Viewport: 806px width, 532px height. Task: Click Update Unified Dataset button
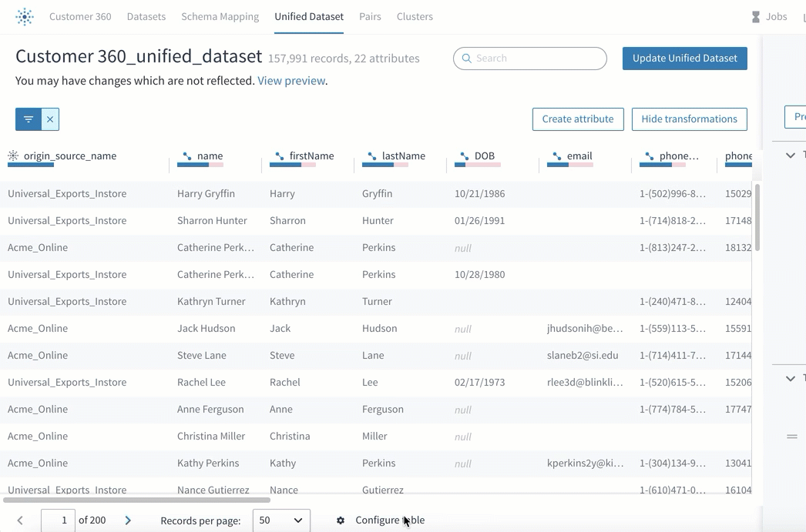point(685,58)
